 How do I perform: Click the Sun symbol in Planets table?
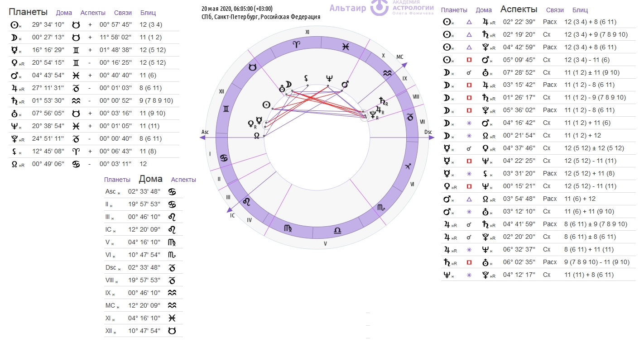coord(14,25)
